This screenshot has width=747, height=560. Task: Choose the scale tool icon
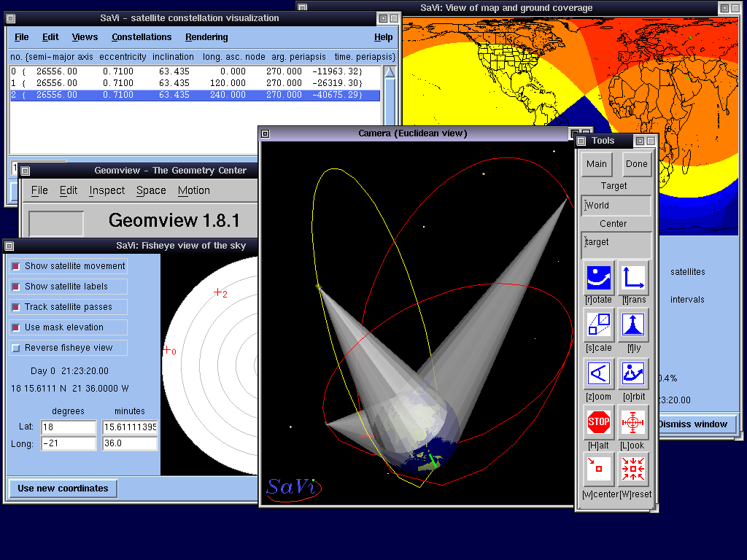click(x=599, y=325)
